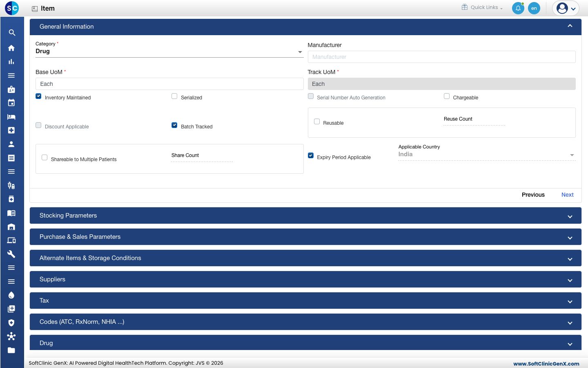
Task: Click the SC application logo
Action: [x=12, y=8]
